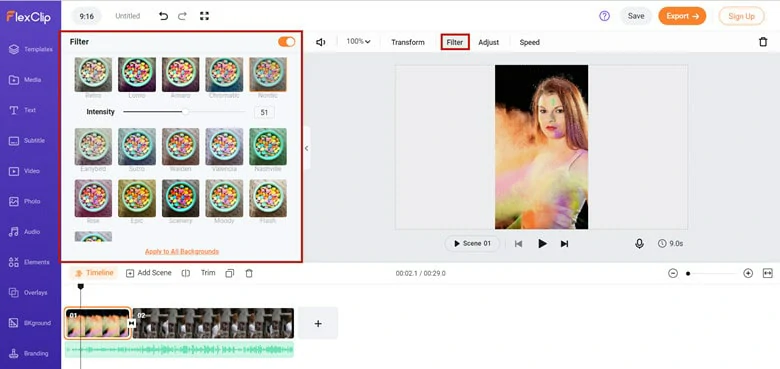Zoom in the timeline with plus icon
This screenshot has width=780, height=369.
(748, 273)
